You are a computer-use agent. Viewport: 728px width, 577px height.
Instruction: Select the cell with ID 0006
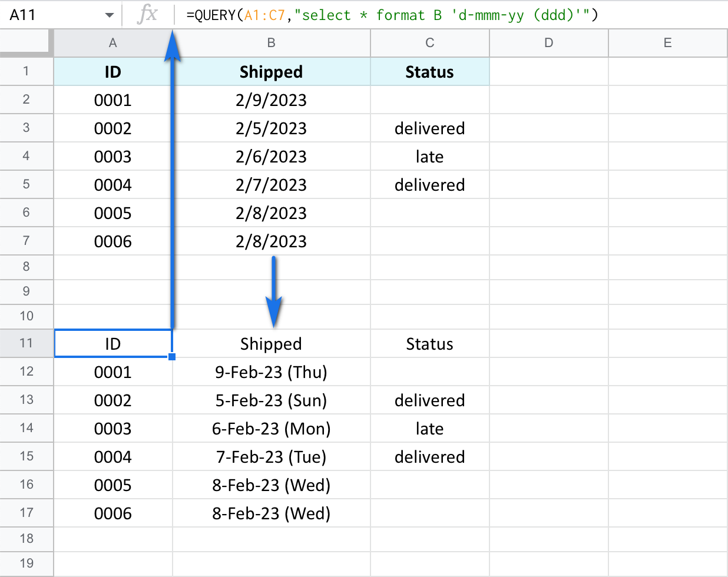[112, 241]
